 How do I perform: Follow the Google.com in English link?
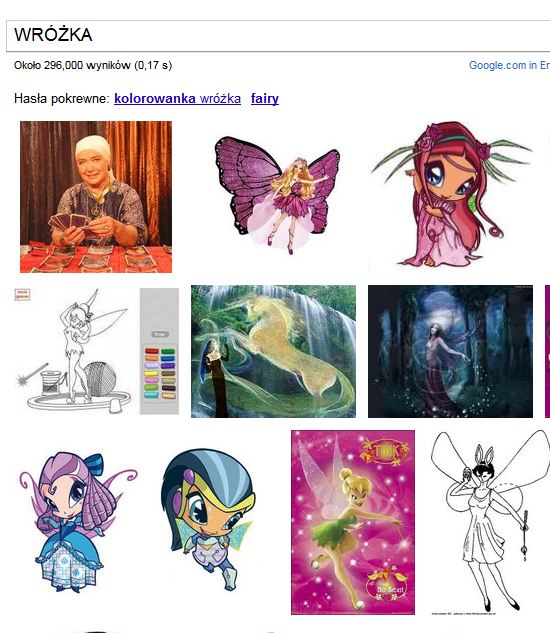pyautogui.click(x=509, y=65)
